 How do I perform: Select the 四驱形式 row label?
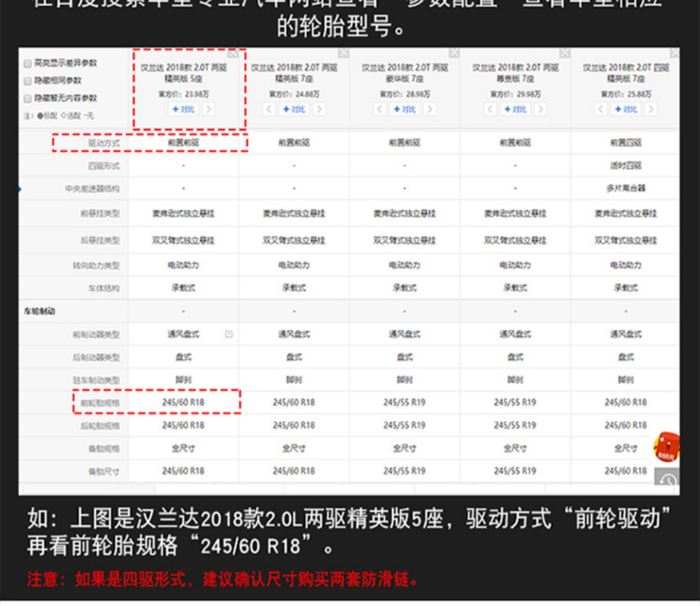coord(104,166)
